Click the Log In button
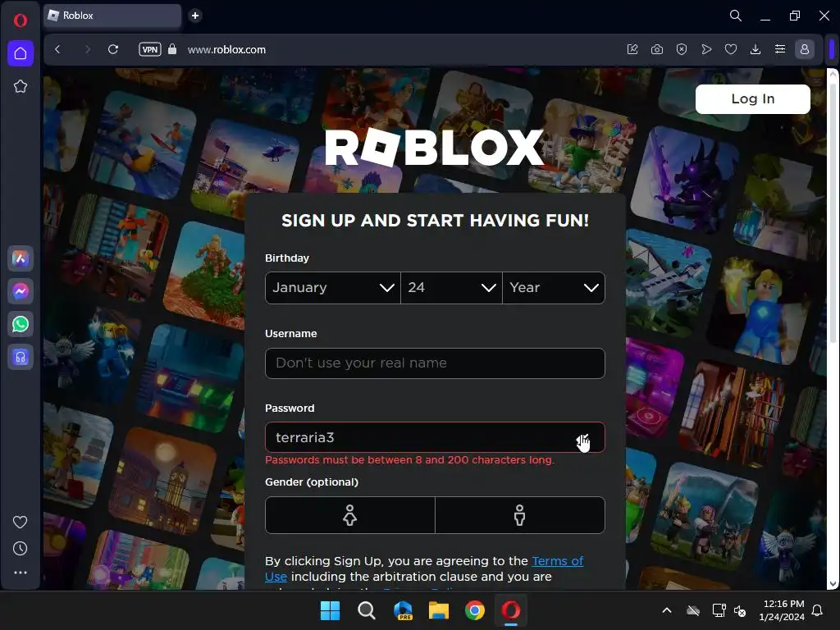840x630 pixels. tap(753, 99)
